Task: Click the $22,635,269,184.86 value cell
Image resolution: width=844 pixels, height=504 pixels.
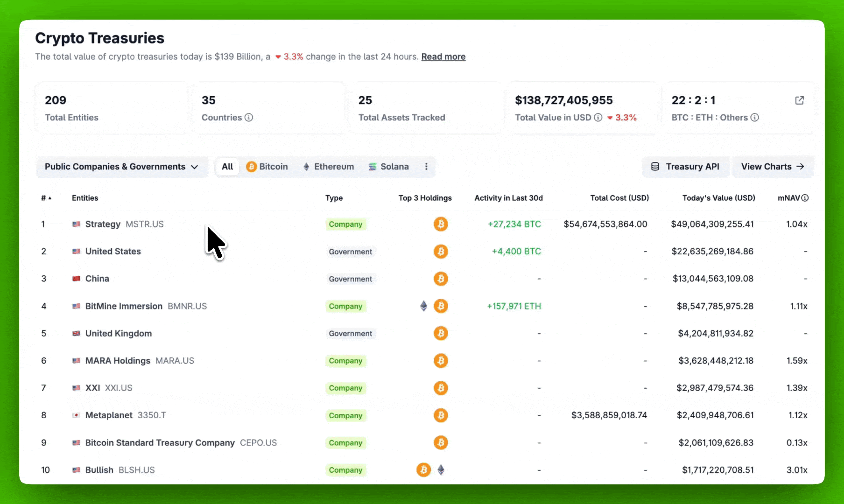Action: pos(712,252)
